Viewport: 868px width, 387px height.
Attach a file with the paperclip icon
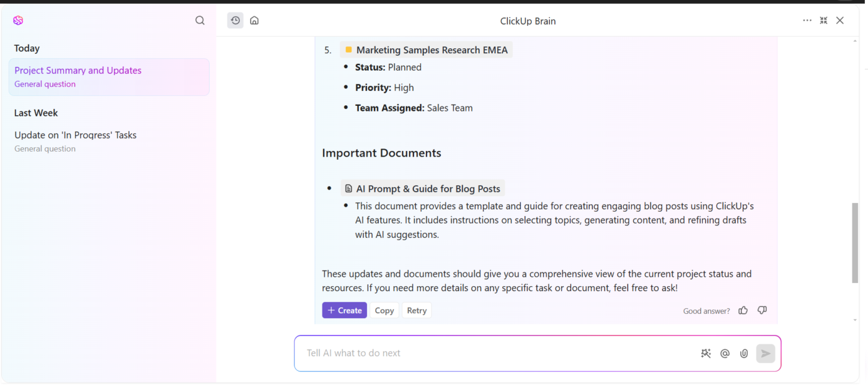(x=744, y=354)
